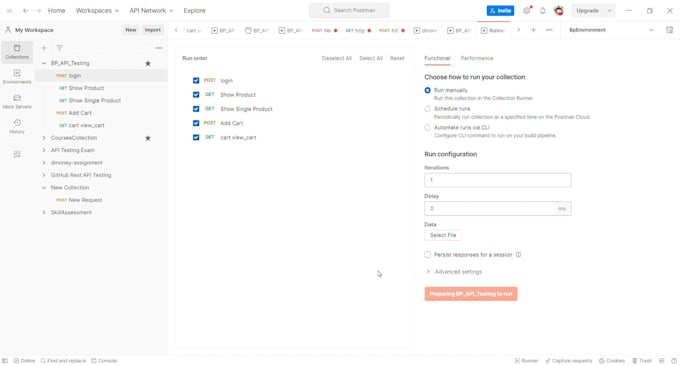The image size is (680, 366).
Task: Click the Import button
Action: coord(153,30)
